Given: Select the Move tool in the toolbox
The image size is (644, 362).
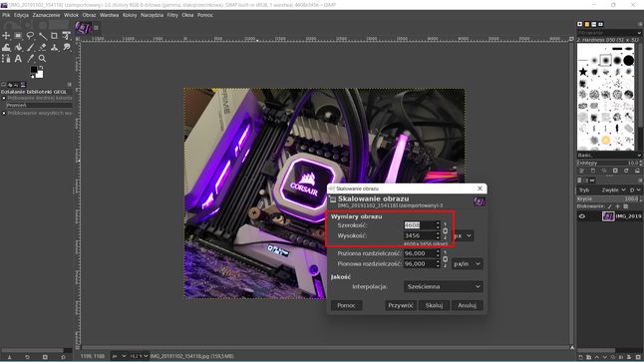Looking at the screenshot, I should (x=6, y=36).
